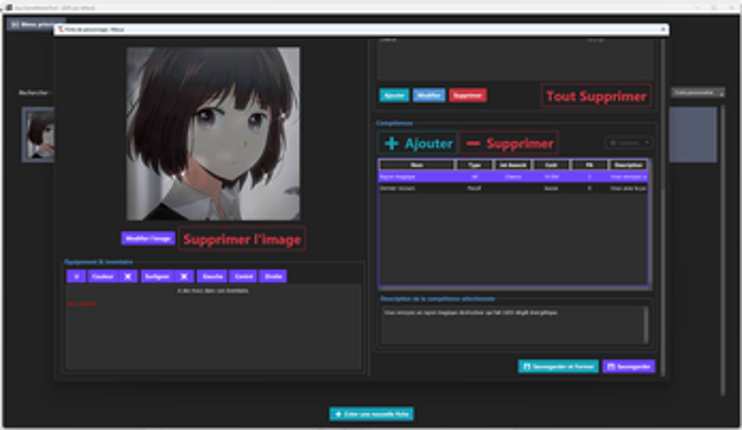Click the main window's right vertical scrollbar

[x=723, y=251]
